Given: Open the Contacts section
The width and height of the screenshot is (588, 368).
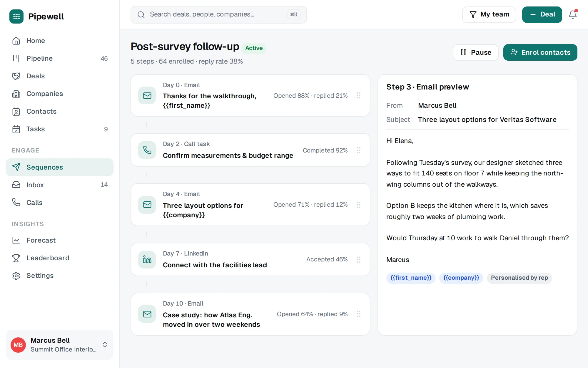Looking at the screenshot, I should (x=60, y=111).
